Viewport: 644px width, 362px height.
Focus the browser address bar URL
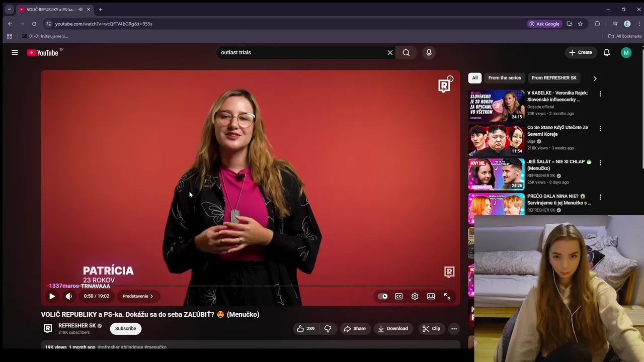coord(104,24)
